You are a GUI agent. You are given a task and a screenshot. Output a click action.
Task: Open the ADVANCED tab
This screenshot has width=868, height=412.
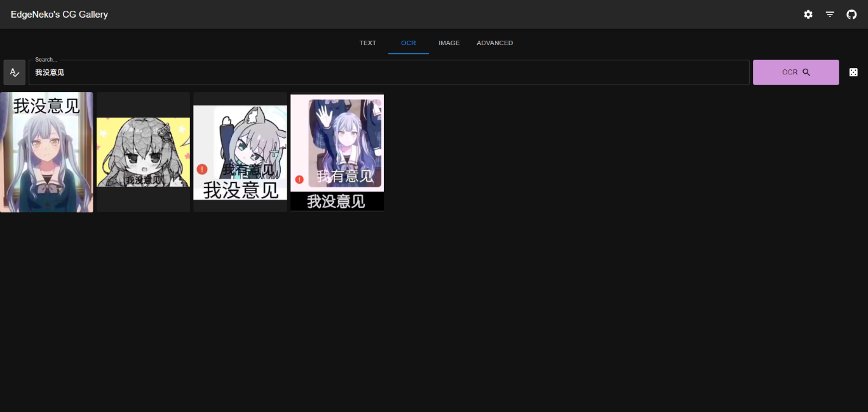pos(494,43)
